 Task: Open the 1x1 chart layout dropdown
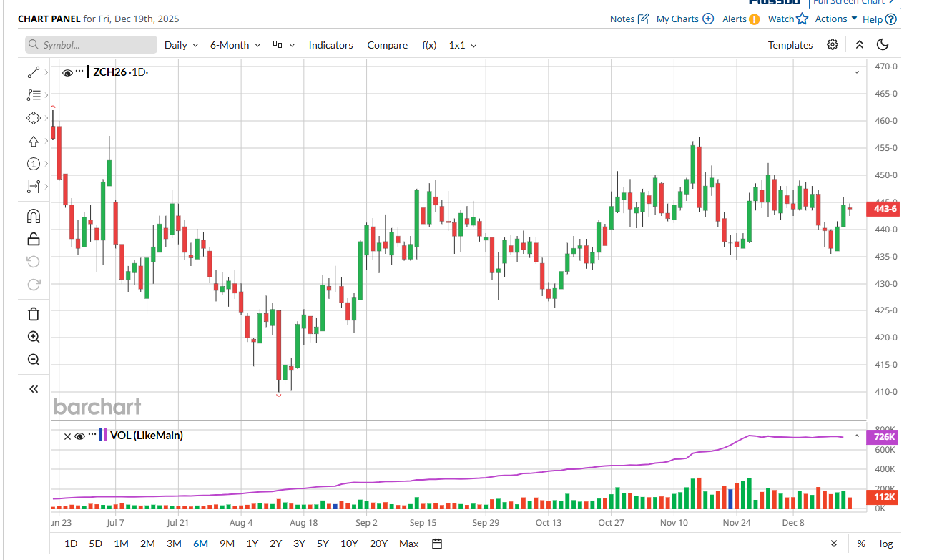click(462, 45)
